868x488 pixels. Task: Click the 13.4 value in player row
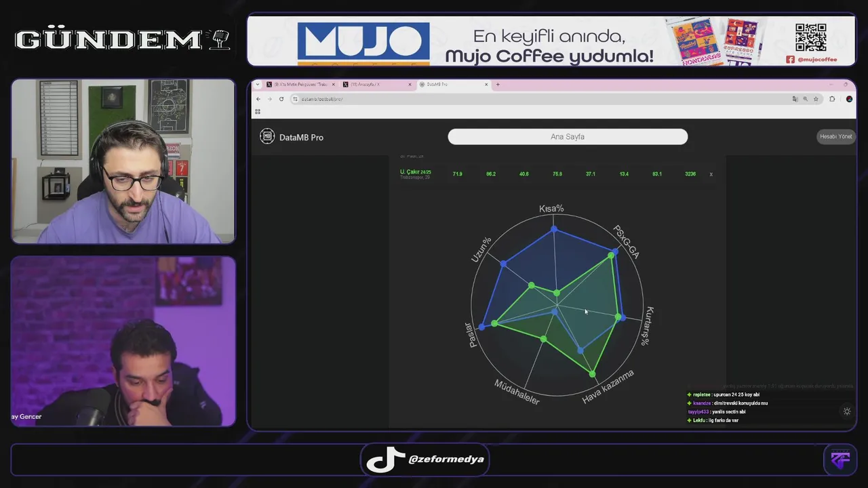(624, 174)
